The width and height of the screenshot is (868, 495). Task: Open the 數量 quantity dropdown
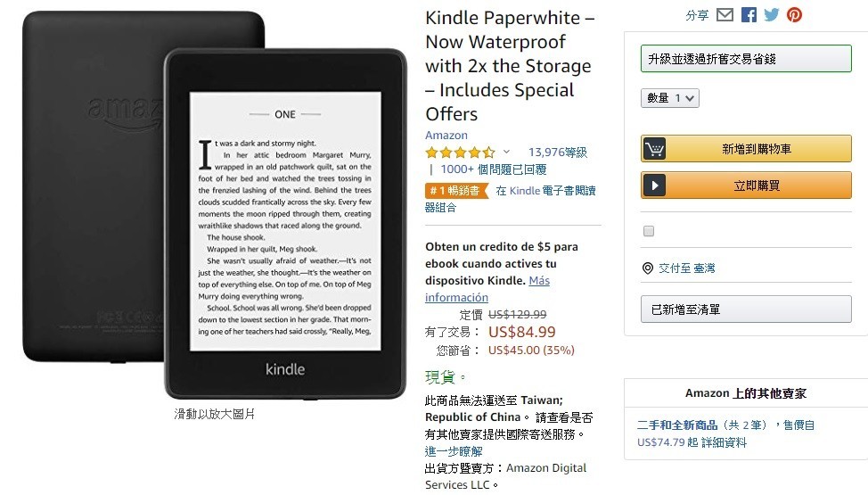[x=670, y=98]
